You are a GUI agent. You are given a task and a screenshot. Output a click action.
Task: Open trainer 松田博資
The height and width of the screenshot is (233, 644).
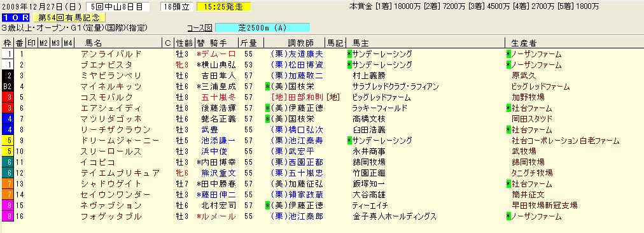tap(305, 65)
